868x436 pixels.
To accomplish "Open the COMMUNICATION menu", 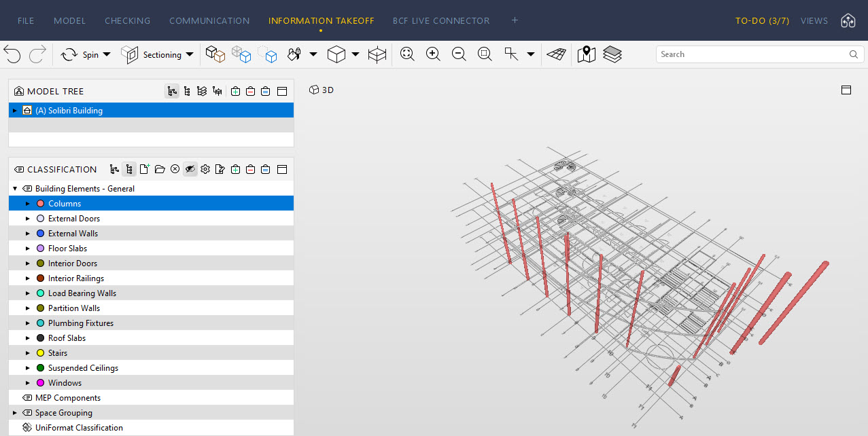I will (x=209, y=20).
